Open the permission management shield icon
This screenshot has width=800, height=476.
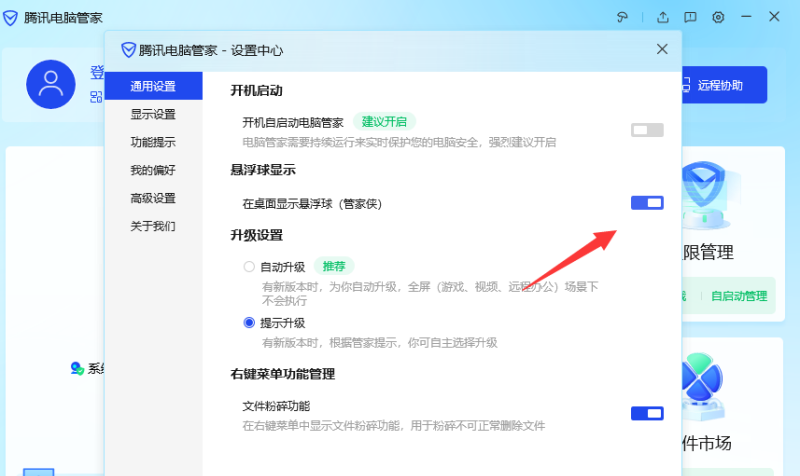(x=704, y=194)
